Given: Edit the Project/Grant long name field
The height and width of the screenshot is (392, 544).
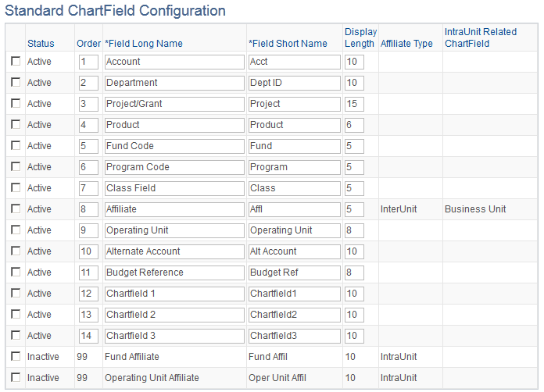Looking at the screenshot, I should (174, 104).
